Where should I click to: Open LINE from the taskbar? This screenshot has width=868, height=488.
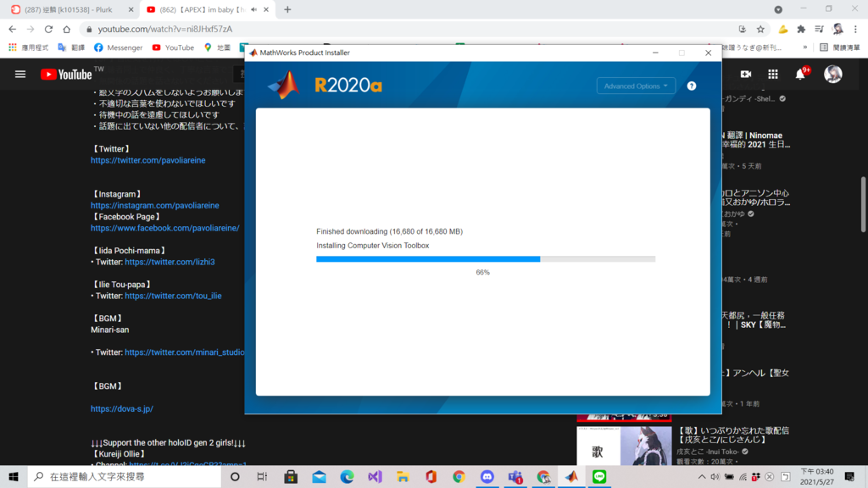[599, 476]
